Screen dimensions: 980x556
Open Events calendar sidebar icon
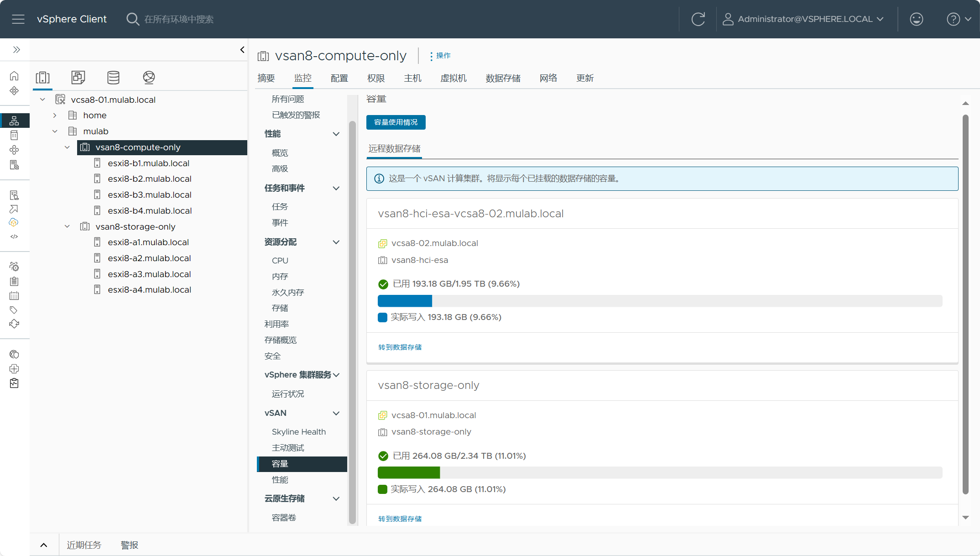pos(14,296)
